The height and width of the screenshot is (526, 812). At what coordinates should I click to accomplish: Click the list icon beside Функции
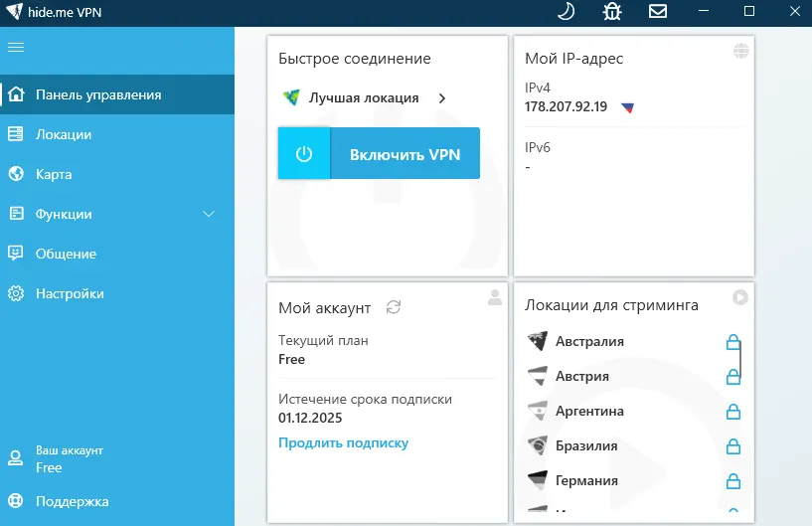[16, 213]
